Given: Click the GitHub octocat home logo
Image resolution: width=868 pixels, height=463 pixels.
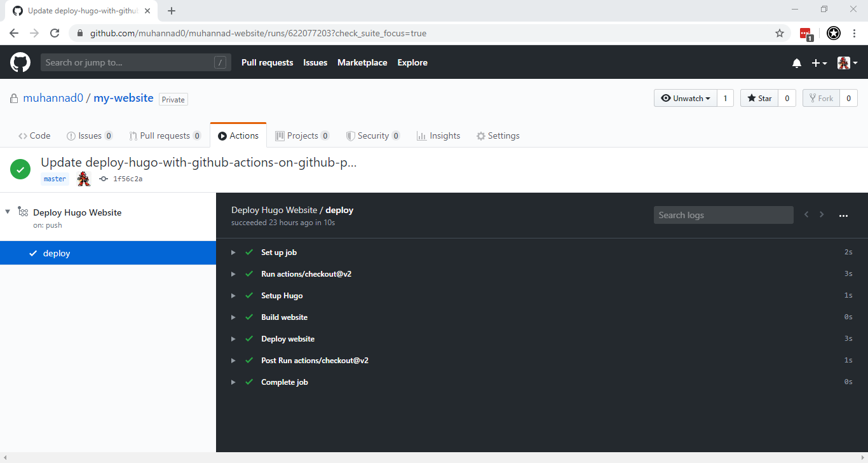Looking at the screenshot, I should click(20, 62).
